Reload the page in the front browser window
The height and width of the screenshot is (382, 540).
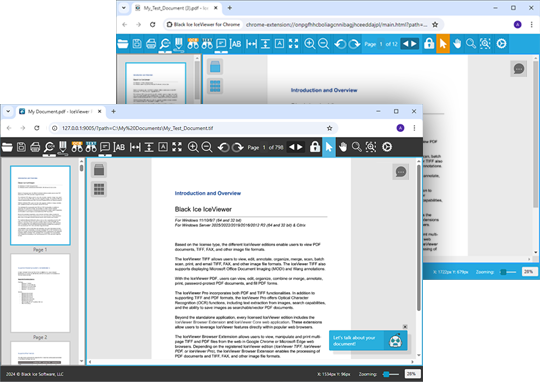click(37, 128)
